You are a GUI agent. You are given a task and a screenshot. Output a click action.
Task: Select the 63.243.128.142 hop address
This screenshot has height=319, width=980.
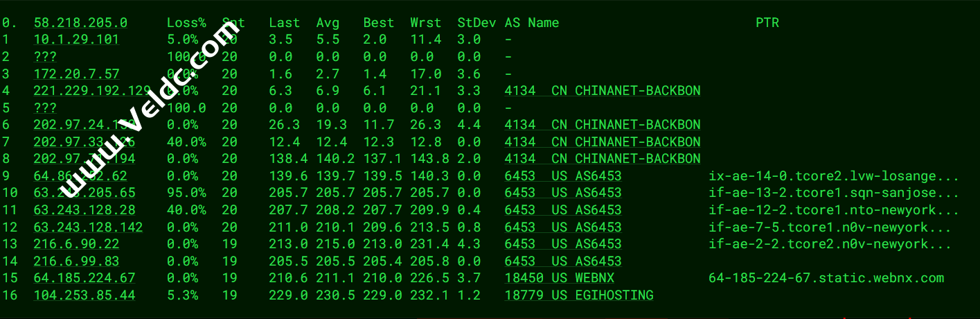pyautogui.click(x=88, y=227)
